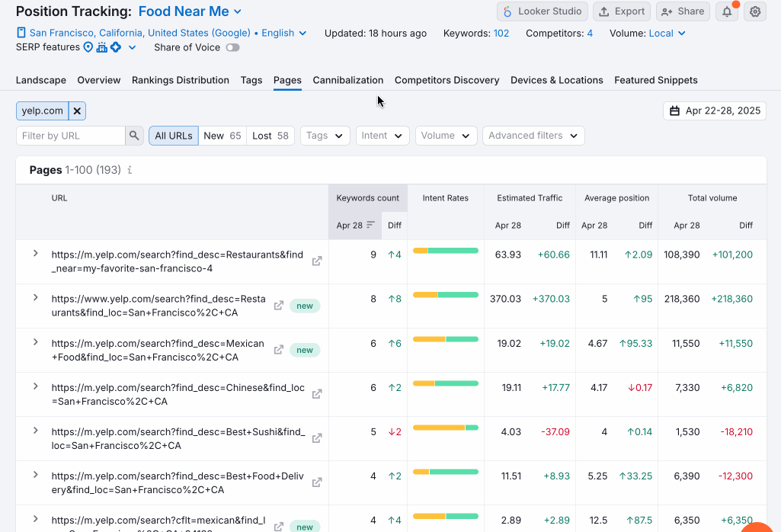The height and width of the screenshot is (532, 781).
Task: Open the Food Near Me project dropdown
Action: tap(190, 11)
